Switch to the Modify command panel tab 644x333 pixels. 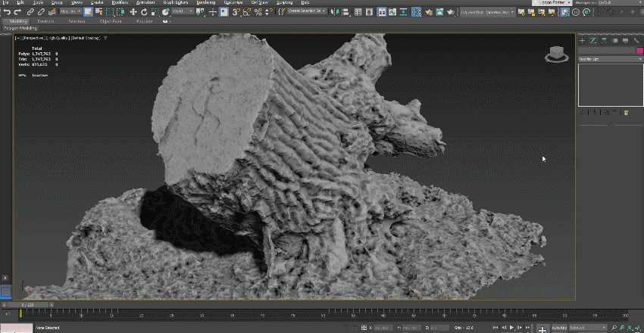click(593, 40)
